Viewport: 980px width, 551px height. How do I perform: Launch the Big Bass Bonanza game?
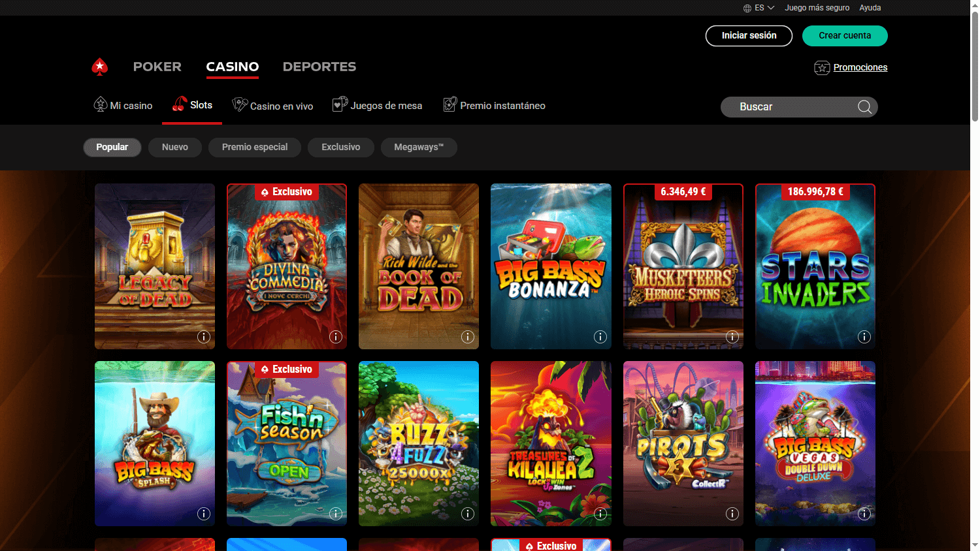pos(551,266)
